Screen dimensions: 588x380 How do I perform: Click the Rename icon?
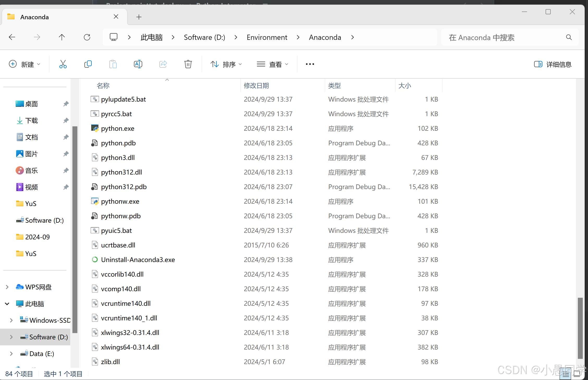coord(138,64)
